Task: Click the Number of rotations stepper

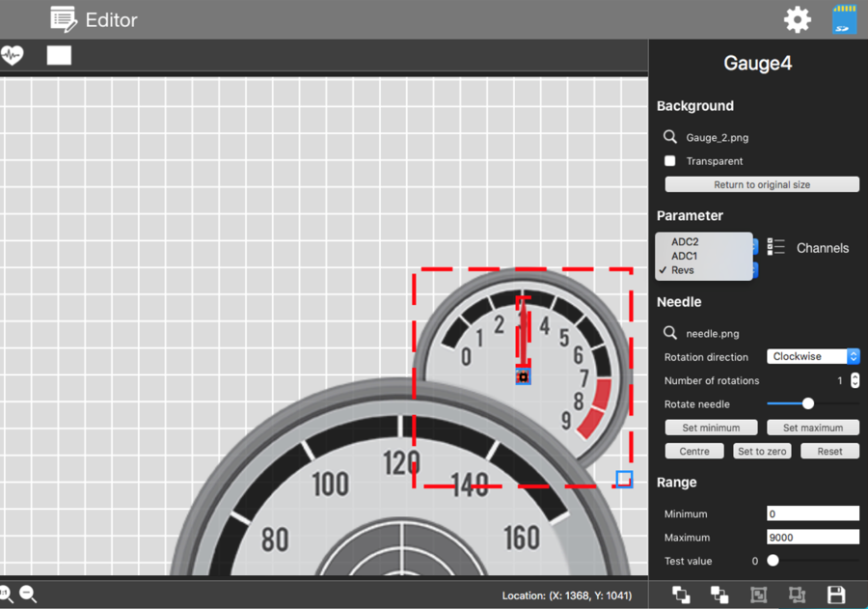Action: click(x=854, y=380)
